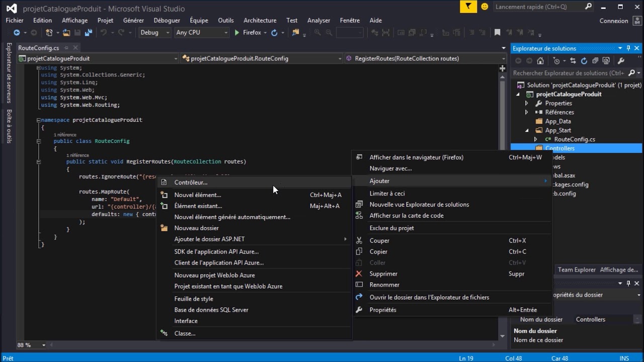Choose Supprimer in the context menu
Image resolution: width=644 pixels, height=362 pixels.
click(x=452, y=274)
